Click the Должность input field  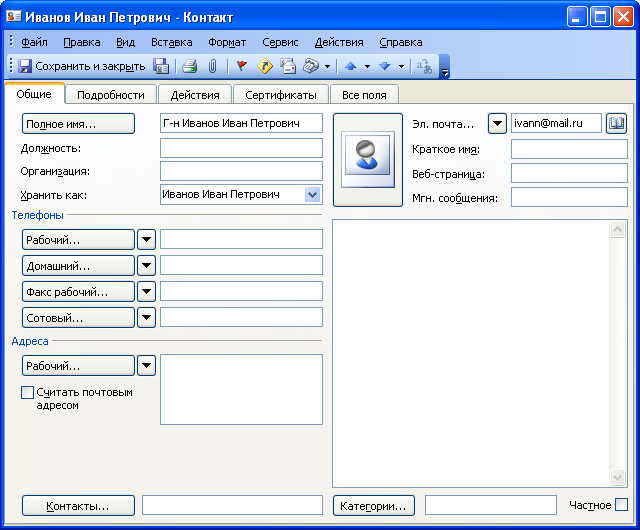point(241,148)
